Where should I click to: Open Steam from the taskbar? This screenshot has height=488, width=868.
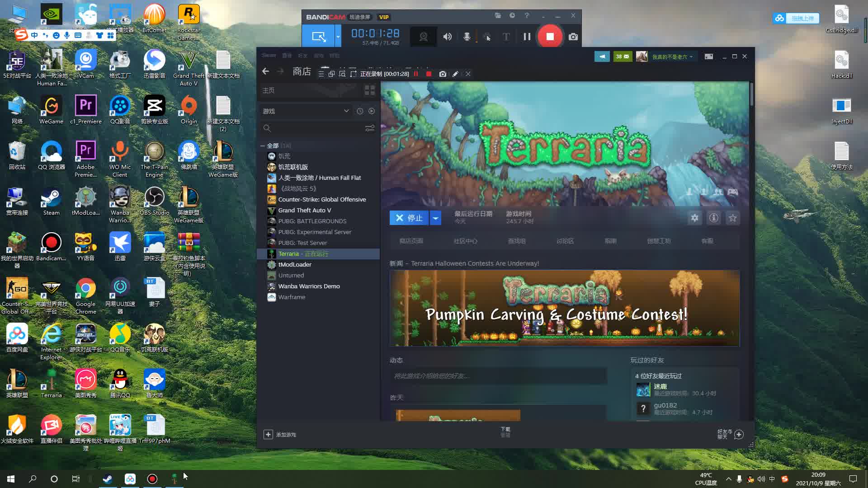pyautogui.click(x=108, y=479)
